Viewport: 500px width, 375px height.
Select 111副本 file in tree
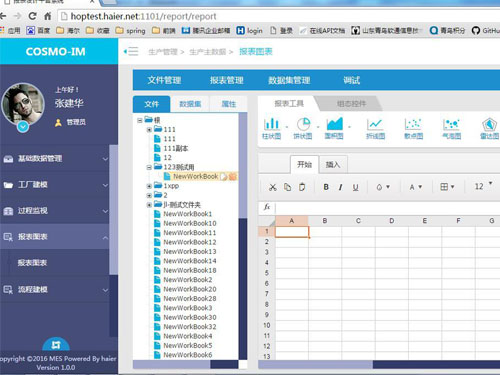[176, 148]
